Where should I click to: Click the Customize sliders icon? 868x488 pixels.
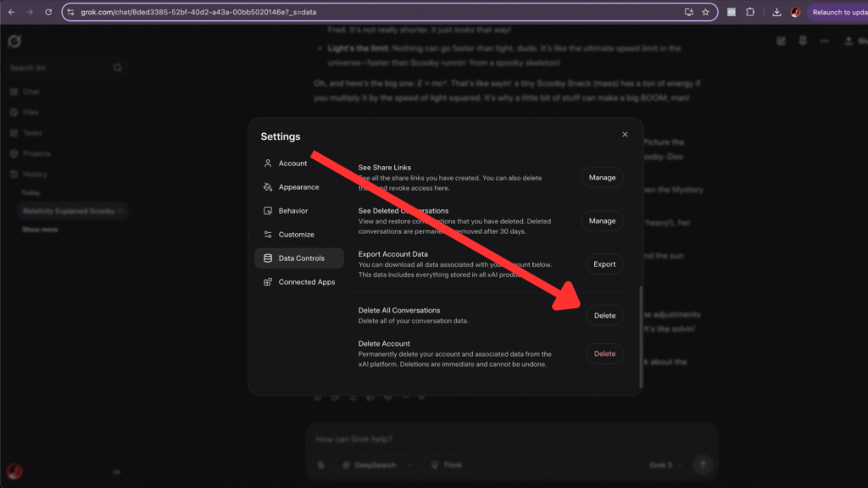pyautogui.click(x=268, y=235)
